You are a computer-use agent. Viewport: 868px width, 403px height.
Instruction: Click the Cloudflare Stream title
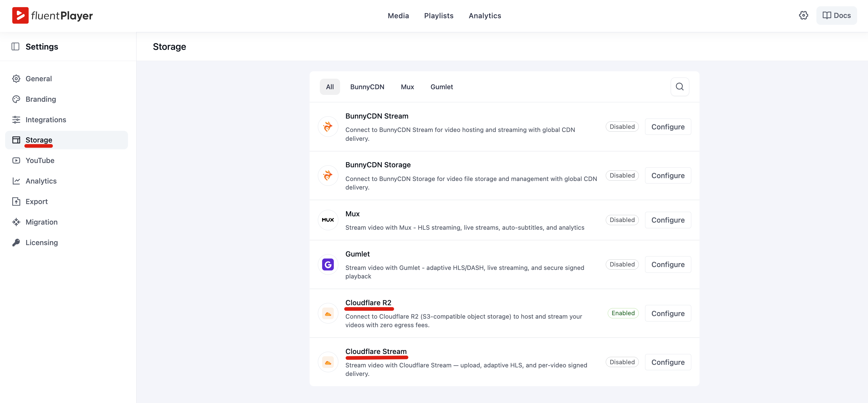point(376,351)
